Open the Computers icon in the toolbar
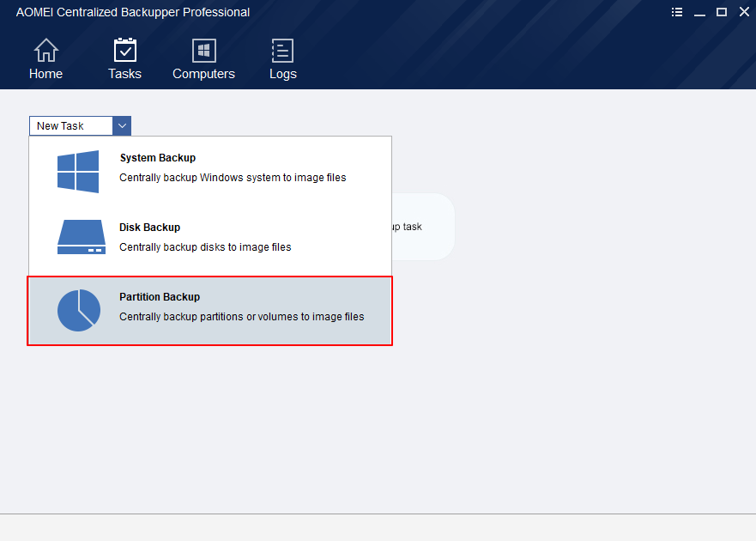 [204, 51]
